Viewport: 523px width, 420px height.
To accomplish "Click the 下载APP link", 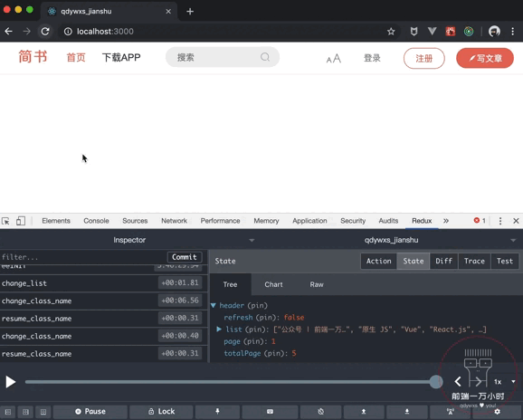I will 121,57.
